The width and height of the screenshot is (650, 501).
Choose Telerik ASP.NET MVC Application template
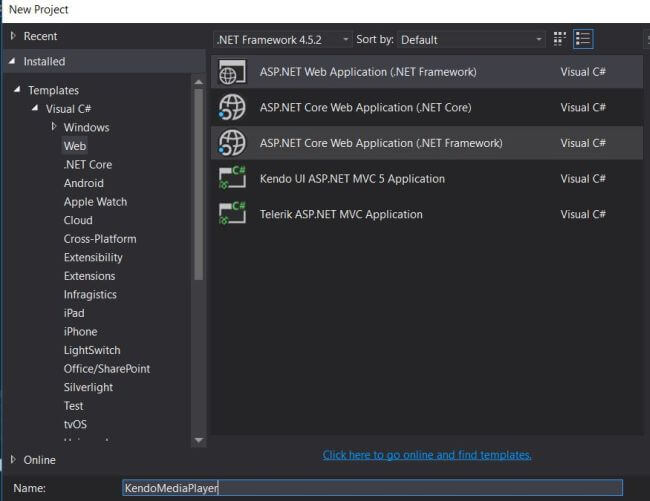(x=427, y=214)
